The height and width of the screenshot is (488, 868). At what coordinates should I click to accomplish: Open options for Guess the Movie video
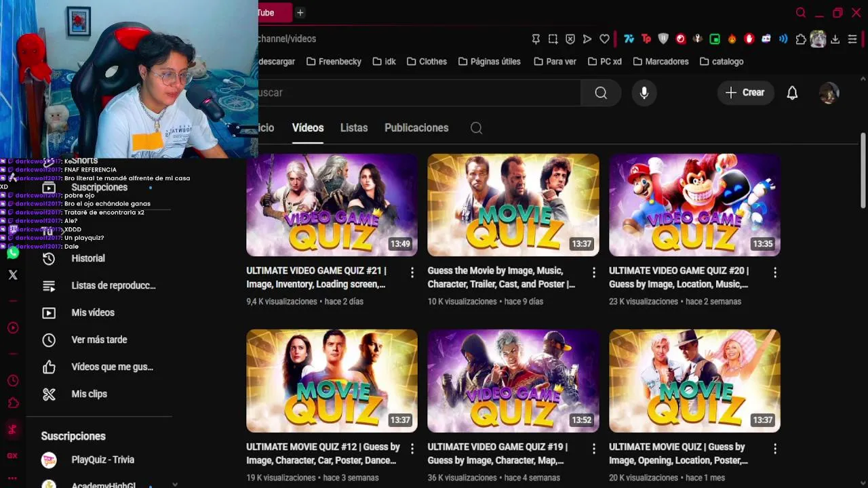[593, 272]
